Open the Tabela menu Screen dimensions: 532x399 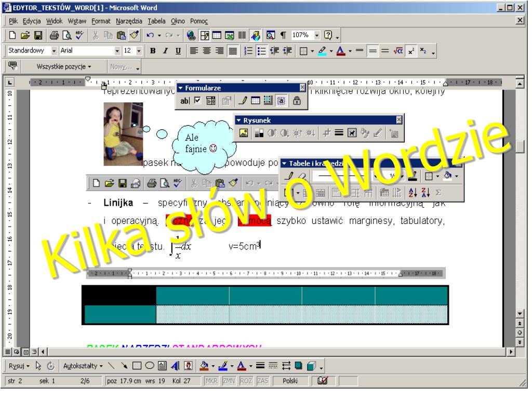pyautogui.click(x=156, y=21)
